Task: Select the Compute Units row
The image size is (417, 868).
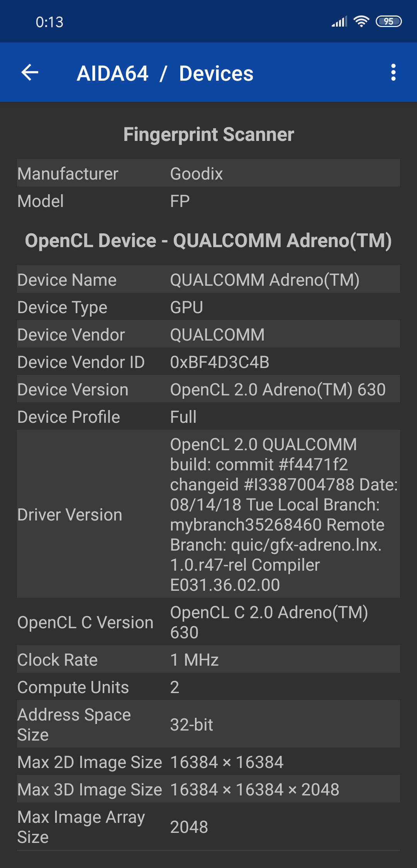Action: pyautogui.click(x=208, y=687)
